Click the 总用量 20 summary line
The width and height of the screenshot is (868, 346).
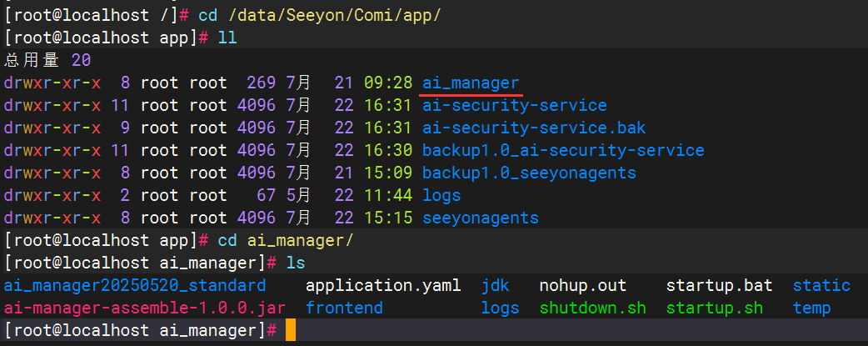[47, 61]
